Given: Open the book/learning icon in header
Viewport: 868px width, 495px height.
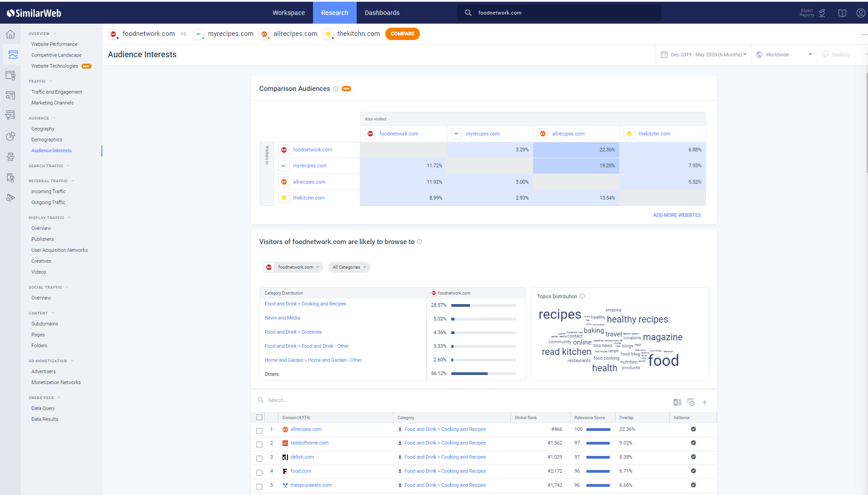Looking at the screenshot, I should [x=842, y=13].
